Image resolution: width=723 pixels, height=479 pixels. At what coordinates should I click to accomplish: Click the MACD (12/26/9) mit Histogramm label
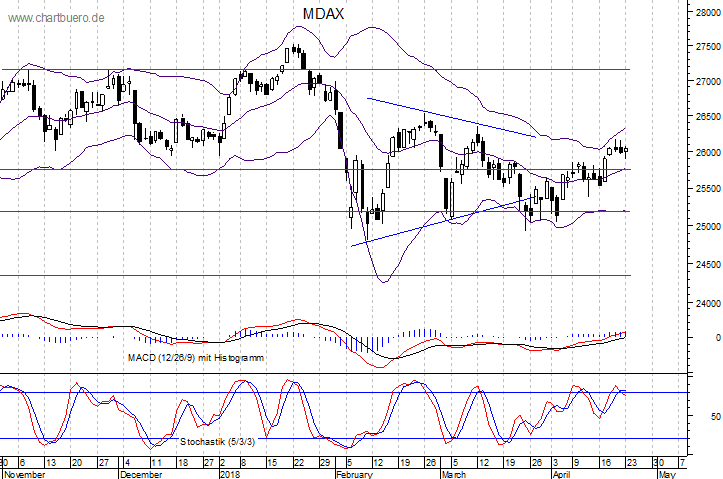pyautogui.click(x=196, y=357)
